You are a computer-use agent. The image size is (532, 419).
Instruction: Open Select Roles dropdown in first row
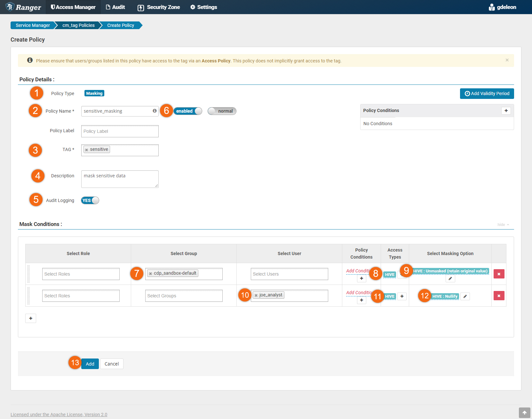click(81, 274)
